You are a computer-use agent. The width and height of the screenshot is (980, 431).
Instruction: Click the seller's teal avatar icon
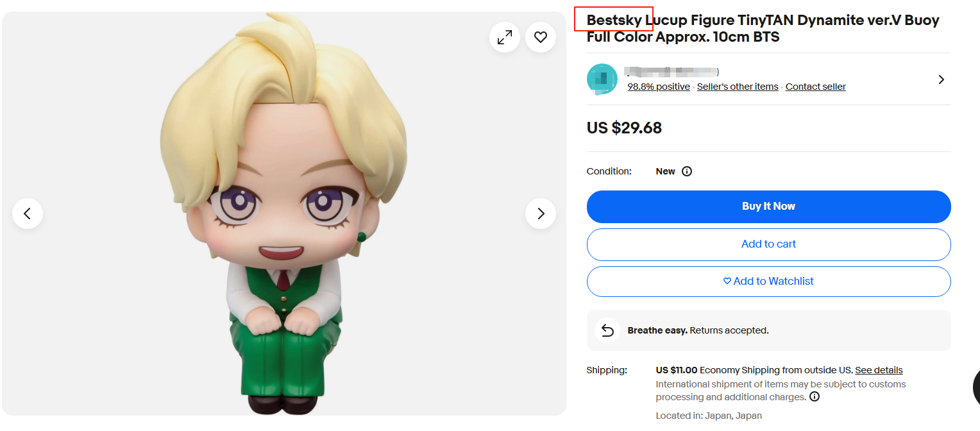602,80
